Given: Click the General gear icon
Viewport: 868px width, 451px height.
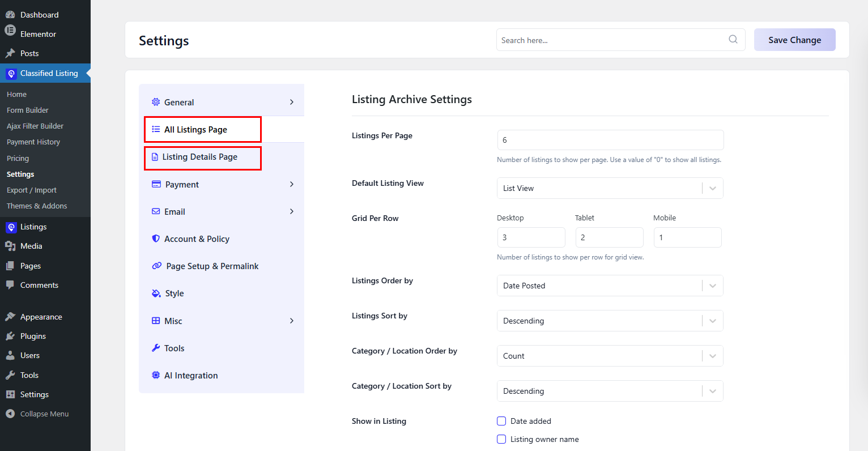Looking at the screenshot, I should (x=156, y=102).
